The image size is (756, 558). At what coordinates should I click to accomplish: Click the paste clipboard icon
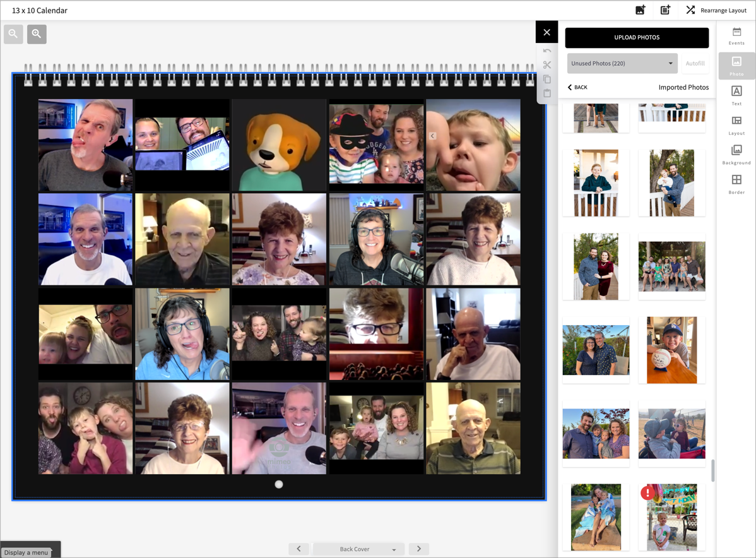(547, 93)
